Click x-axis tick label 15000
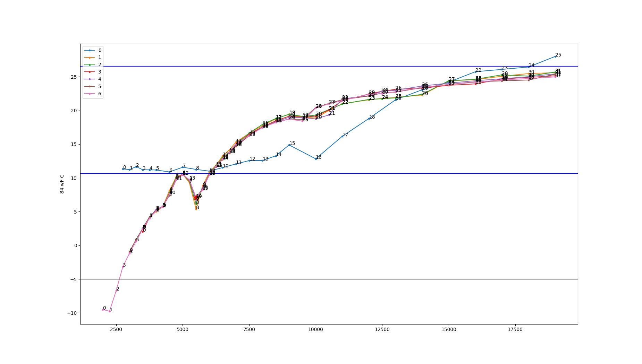Image resolution: width=642 pixels, height=364 pixels. (449, 329)
